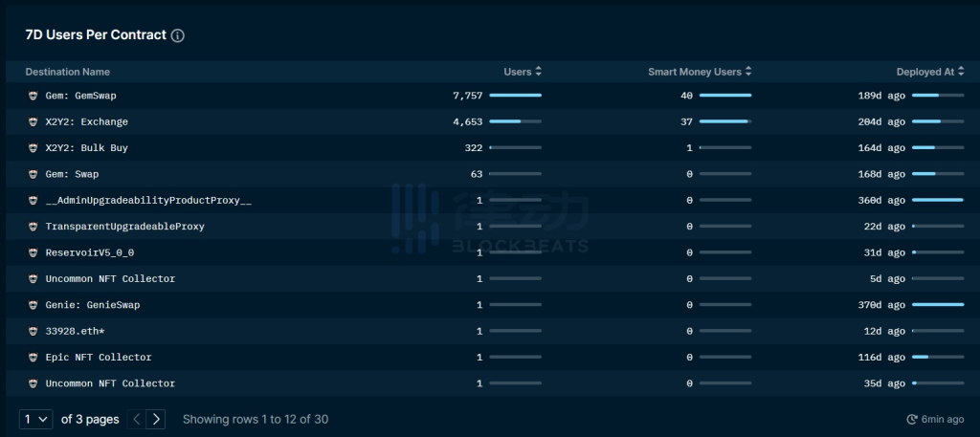Click the Deployed At bar for Genie: GenieSwap
The height and width of the screenshot is (437, 980).
(x=938, y=305)
